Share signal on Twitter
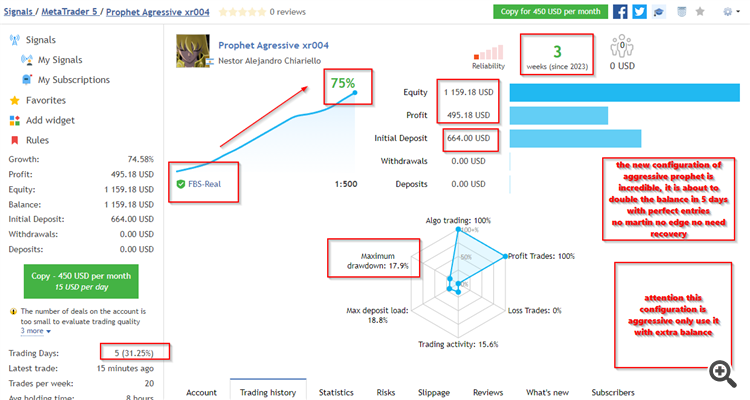Image resolution: width=750 pixels, height=400 pixels. click(640, 11)
